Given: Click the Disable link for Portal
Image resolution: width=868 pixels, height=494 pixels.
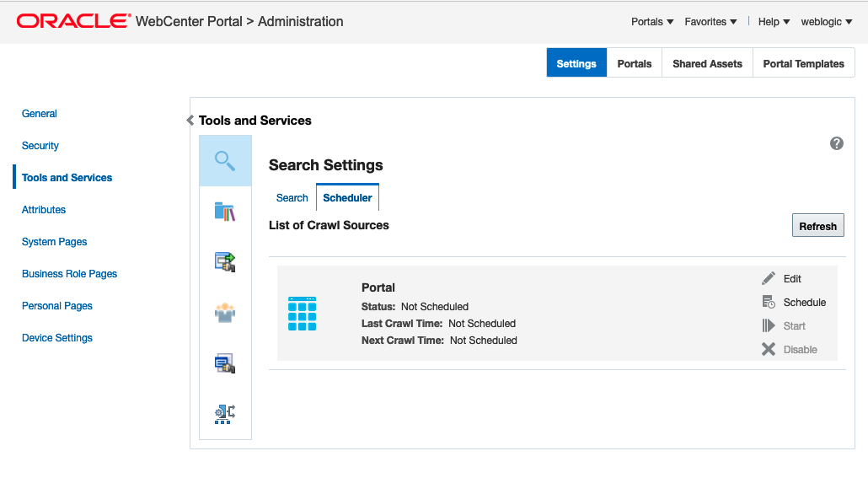Looking at the screenshot, I should click(x=800, y=350).
